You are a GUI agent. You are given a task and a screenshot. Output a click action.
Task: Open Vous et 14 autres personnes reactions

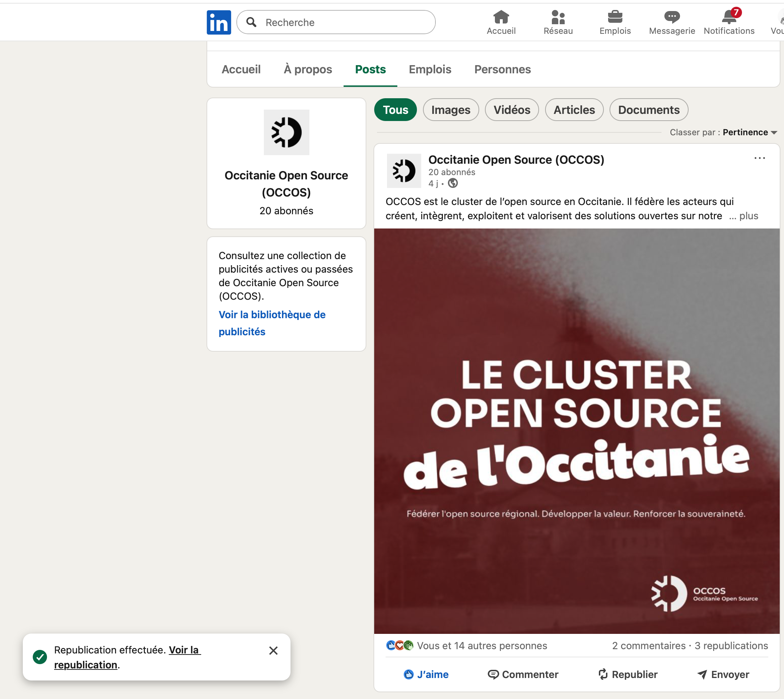pyautogui.click(x=482, y=646)
